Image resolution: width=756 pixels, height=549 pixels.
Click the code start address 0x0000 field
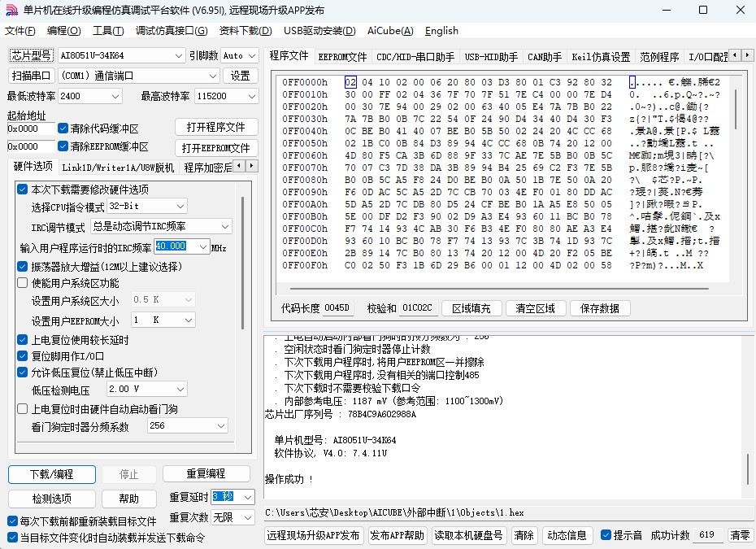point(30,129)
